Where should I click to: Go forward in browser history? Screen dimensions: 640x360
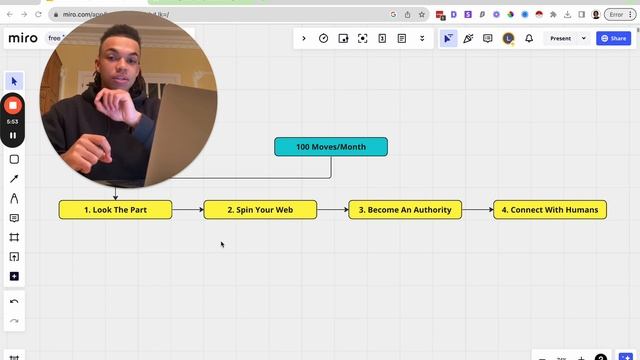[x=24, y=14]
